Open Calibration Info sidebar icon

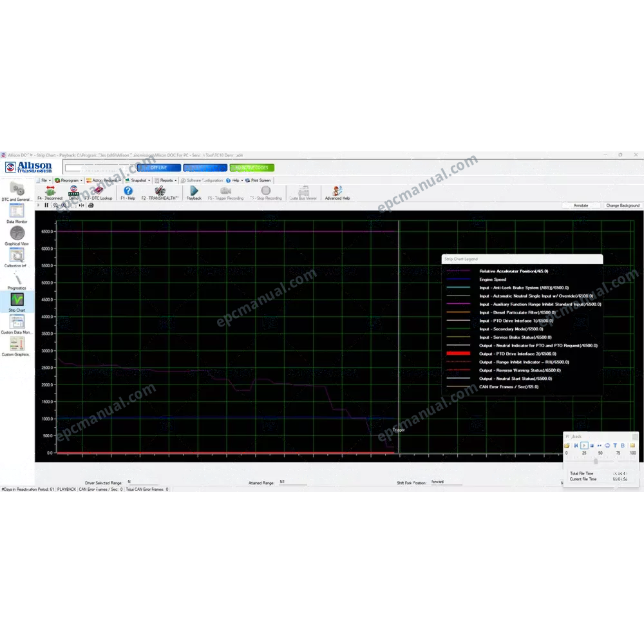pos(17,256)
